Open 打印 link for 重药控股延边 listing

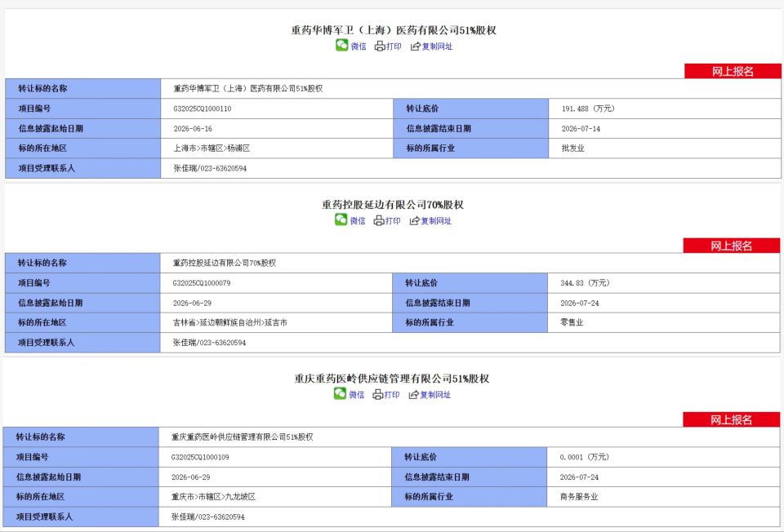point(393,221)
